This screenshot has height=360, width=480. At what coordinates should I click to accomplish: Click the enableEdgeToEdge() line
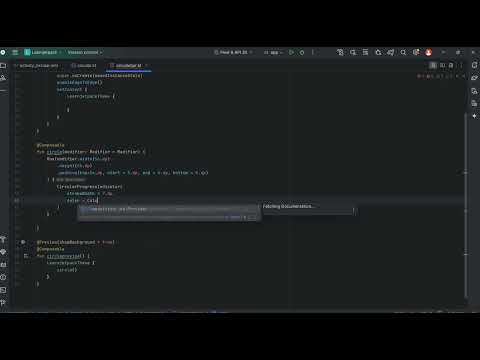[79, 82]
